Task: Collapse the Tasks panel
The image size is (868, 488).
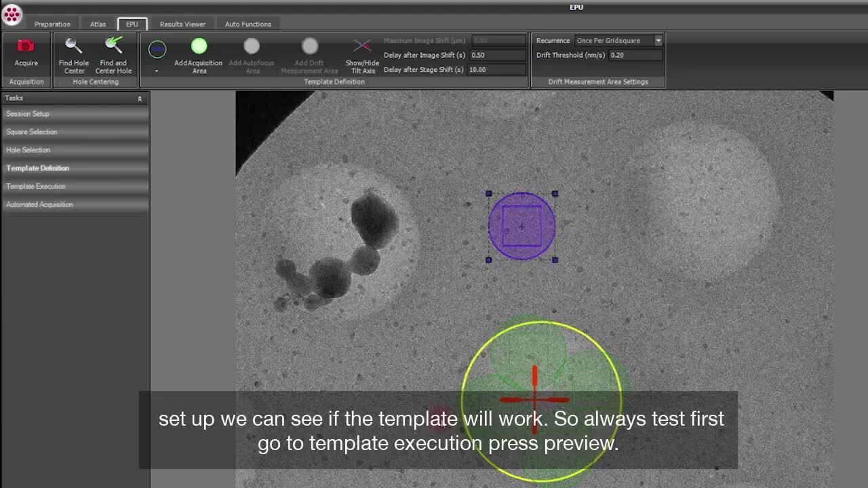Action: (140, 99)
